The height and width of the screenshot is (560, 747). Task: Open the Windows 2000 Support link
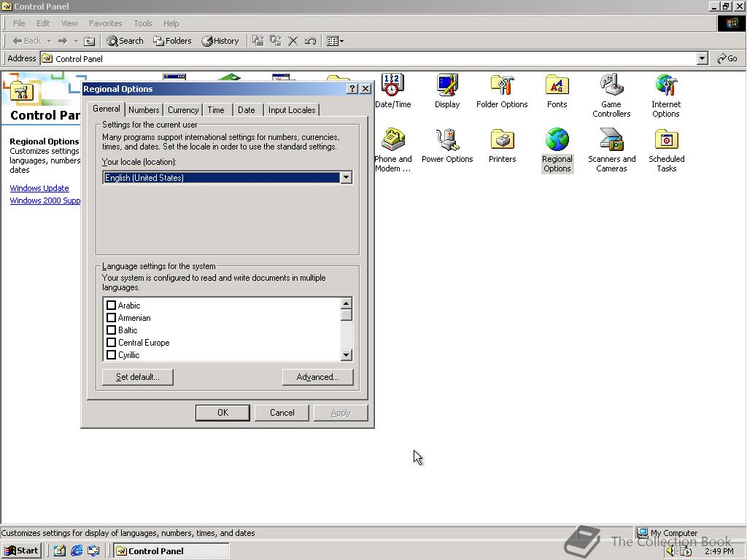coord(45,201)
